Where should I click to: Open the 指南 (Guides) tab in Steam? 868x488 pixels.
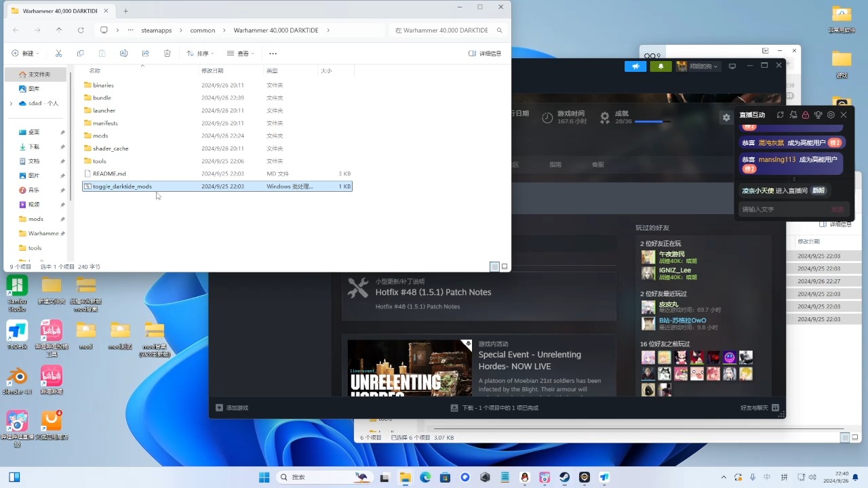point(555,164)
